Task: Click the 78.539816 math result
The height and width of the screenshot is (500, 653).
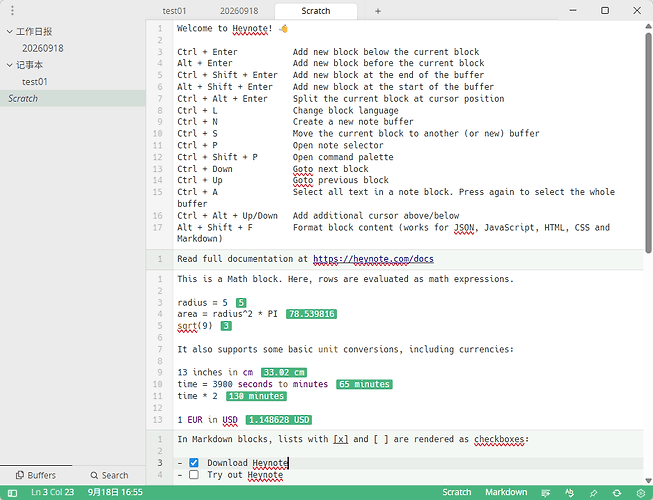Action: (x=312, y=314)
